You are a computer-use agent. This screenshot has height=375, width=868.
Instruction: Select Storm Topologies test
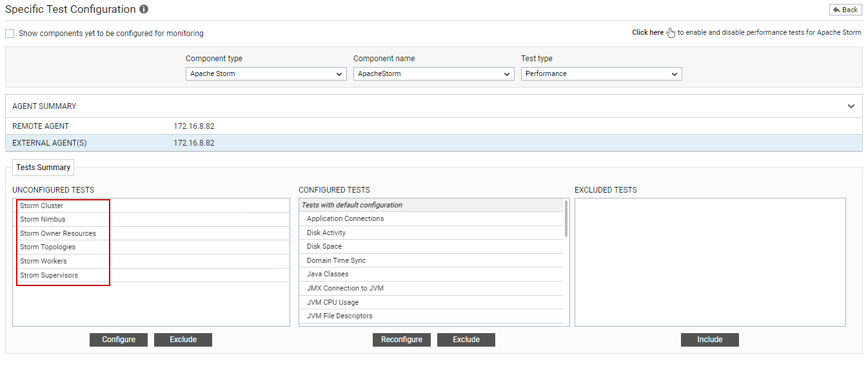tap(152, 247)
